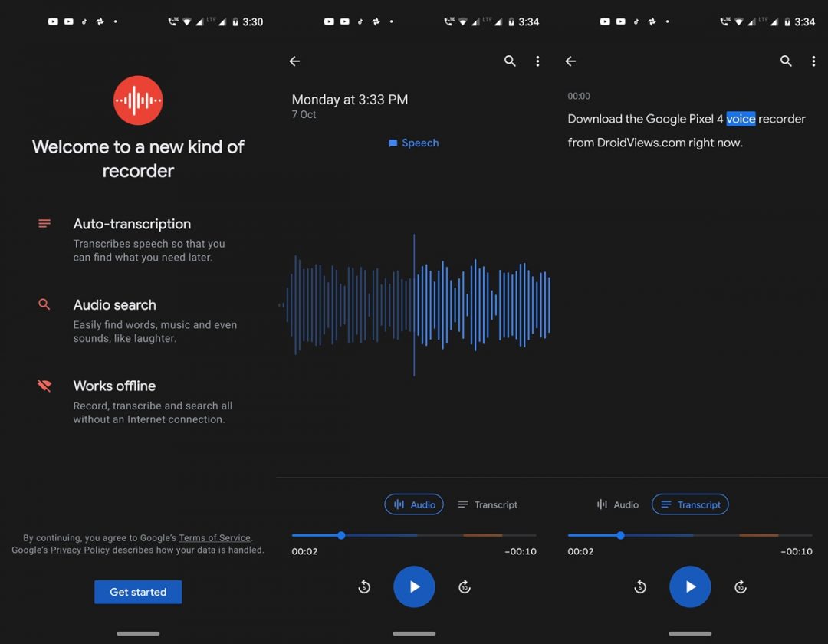The height and width of the screenshot is (644, 828).
Task: Play recording on the transcript screen
Action: 690,586
